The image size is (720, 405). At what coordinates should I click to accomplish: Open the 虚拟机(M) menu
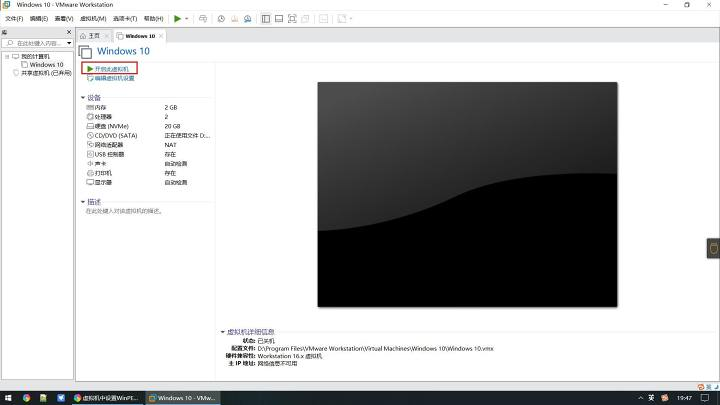click(93, 19)
